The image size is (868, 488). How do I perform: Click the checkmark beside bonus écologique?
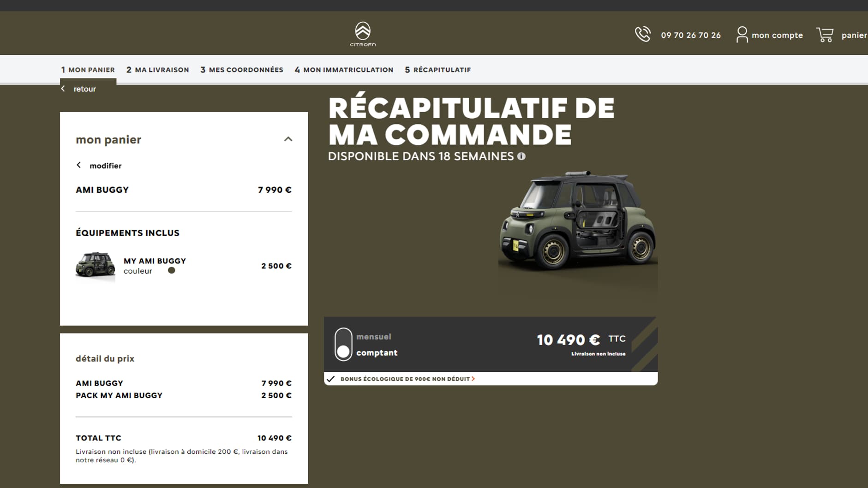coord(330,379)
